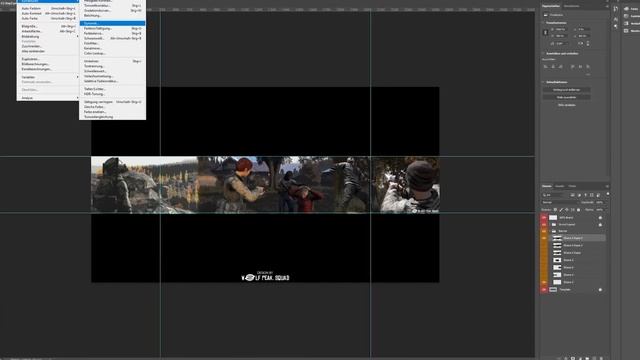This screenshot has width=640, height=360.
Task: Select Fotofilter menu entry
Action: [x=112, y=43]
